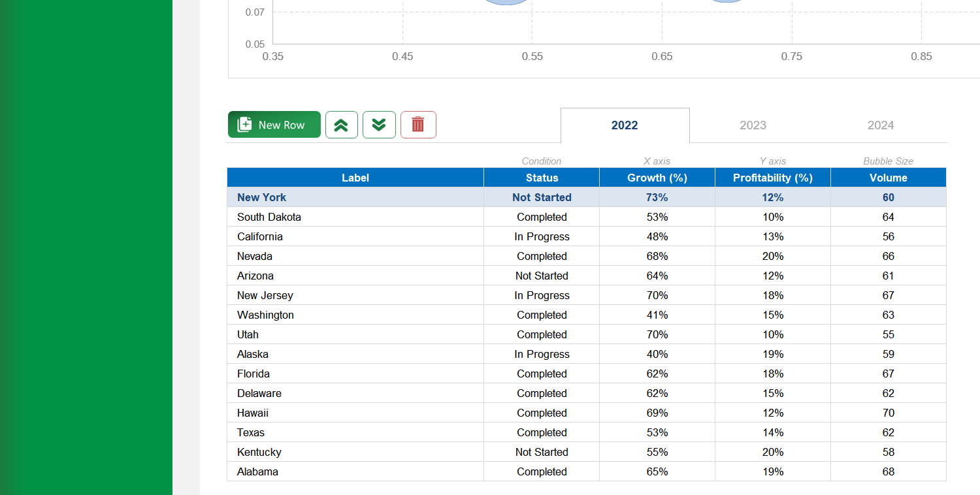
Task: Edit California's Growth percentage cell
Action: pos(657,236)
